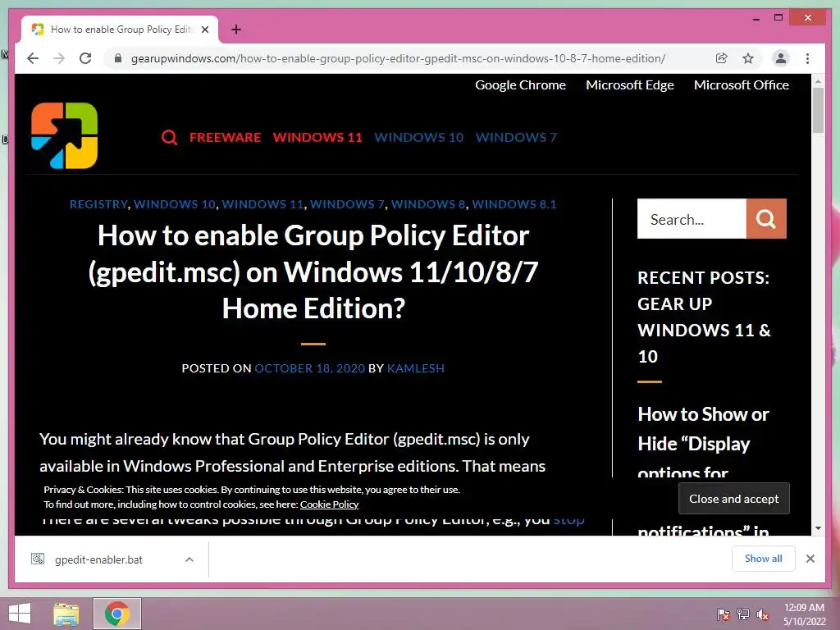Image resolution: width=840 pixels, height=630 pixels.
Task: Open the WINDOWS 11 menu item
Action: (x=317, y=137)
